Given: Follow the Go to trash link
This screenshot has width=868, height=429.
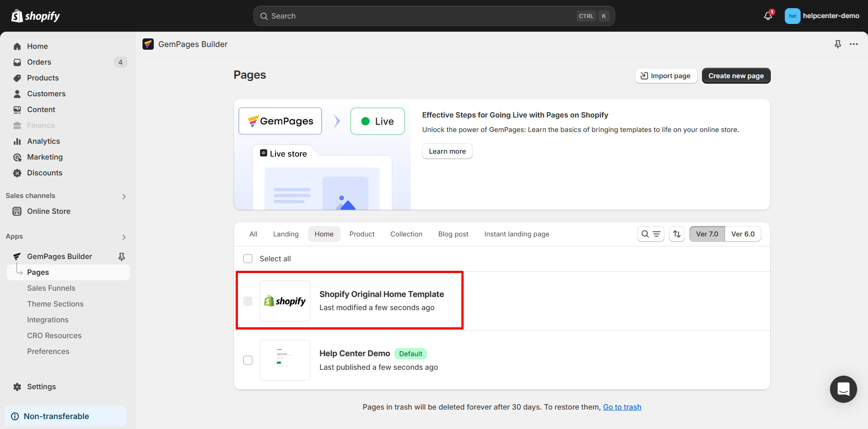Looking at the screenshot, I should (x=622, y=407).
